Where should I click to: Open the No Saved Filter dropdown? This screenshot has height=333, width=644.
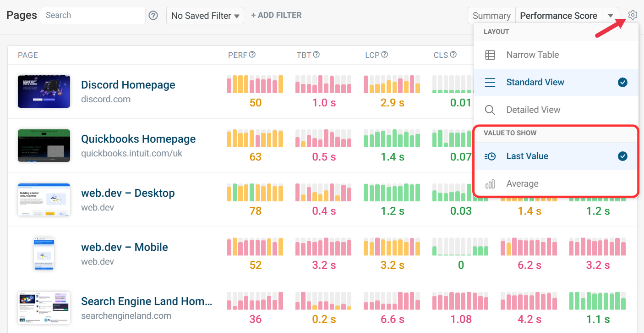pyautogui.click(x=205, y=16)
